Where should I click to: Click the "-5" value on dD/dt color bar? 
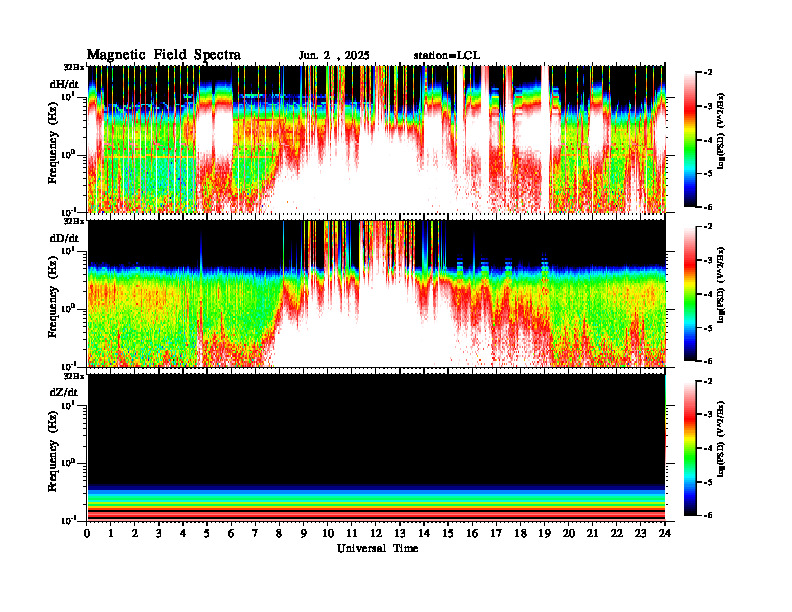tap(708, 328)
